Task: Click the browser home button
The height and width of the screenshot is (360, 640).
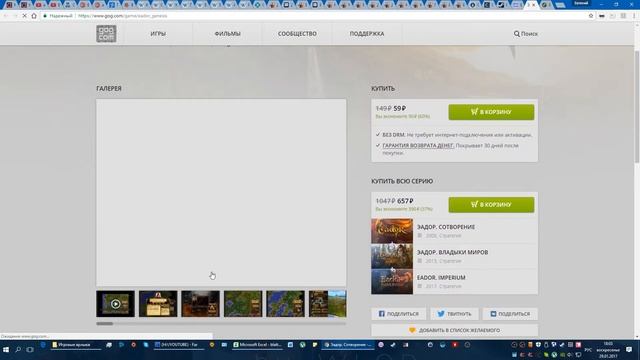Action: [34, 16]
